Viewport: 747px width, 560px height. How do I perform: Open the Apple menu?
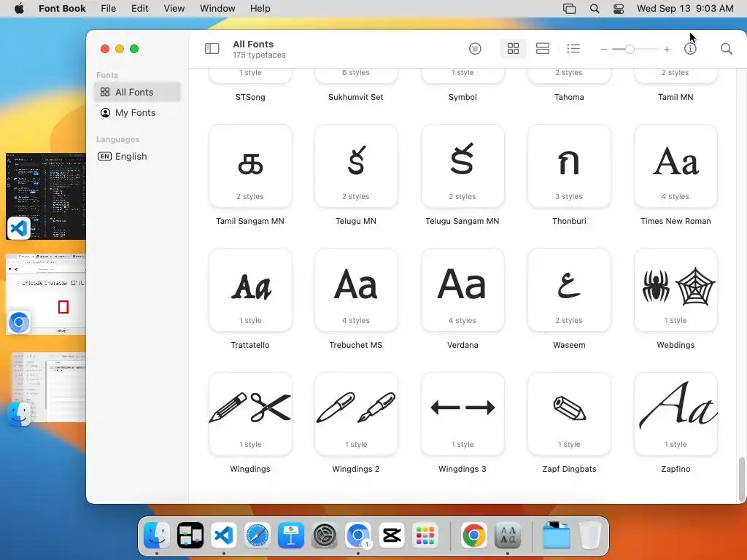tap(19, 9)
